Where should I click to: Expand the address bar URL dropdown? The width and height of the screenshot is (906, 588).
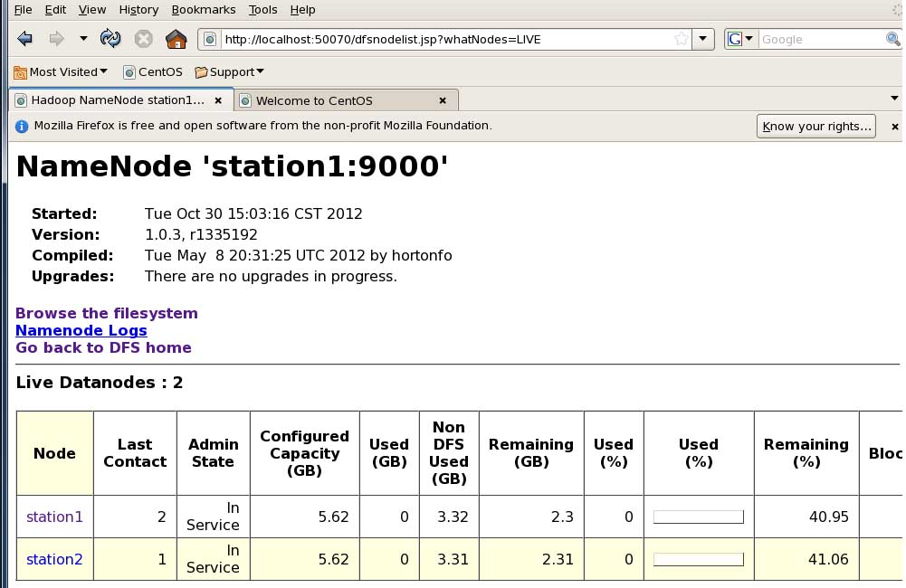(703, 39)
